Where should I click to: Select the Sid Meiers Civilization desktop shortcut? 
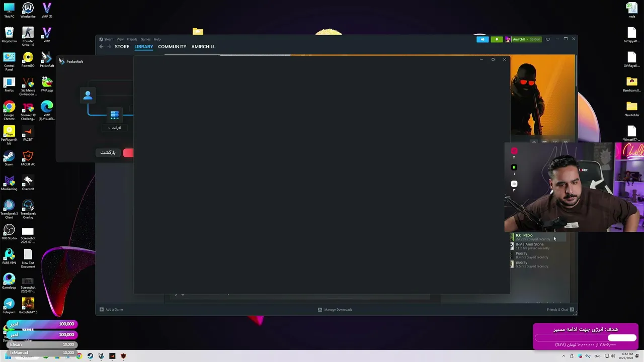pyautogui.click(x=28, y=86)
